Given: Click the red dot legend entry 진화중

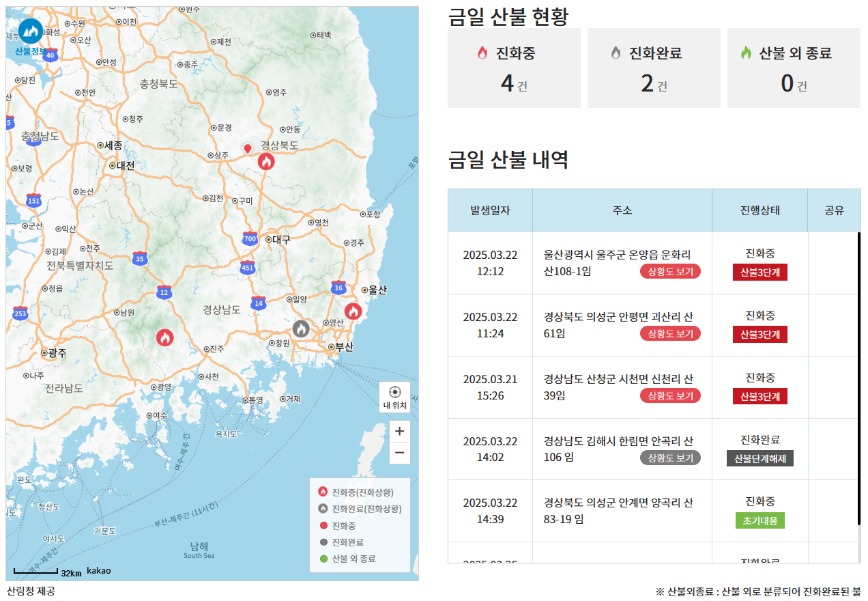Looking at the screenshot, I should click(323, 526).
